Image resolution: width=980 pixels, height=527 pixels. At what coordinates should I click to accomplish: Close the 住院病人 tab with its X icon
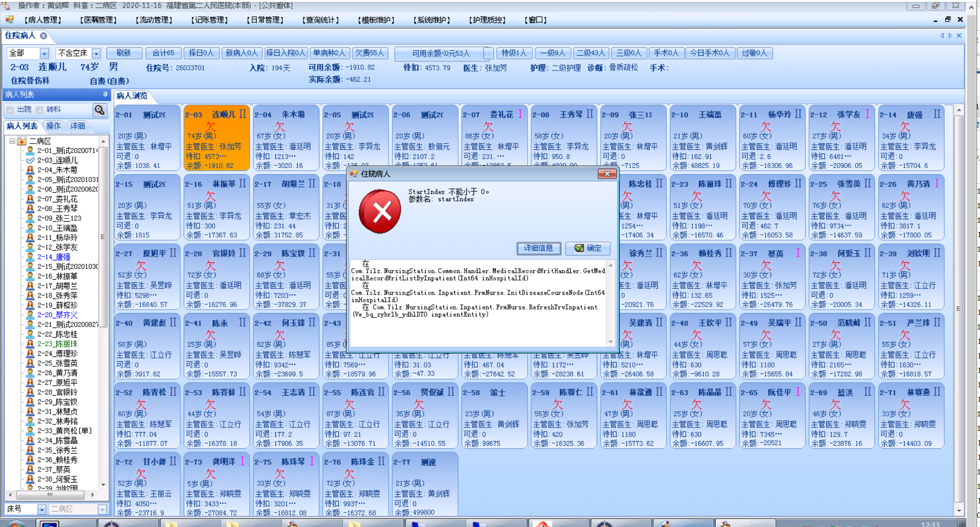[43, 36]
